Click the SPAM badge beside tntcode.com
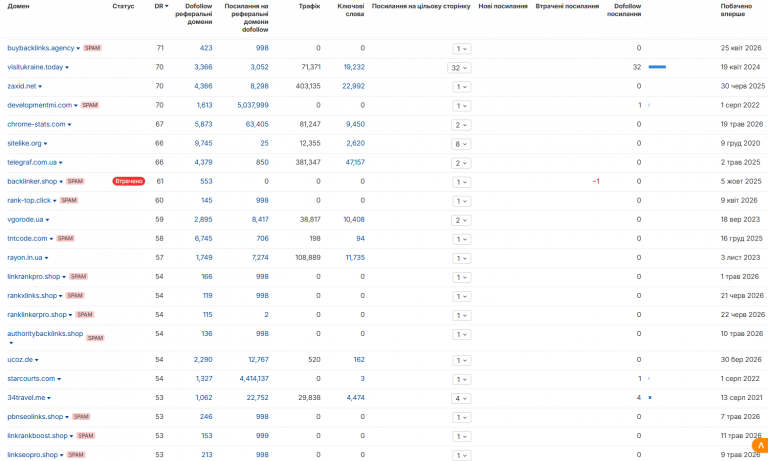 click(65, 239)
